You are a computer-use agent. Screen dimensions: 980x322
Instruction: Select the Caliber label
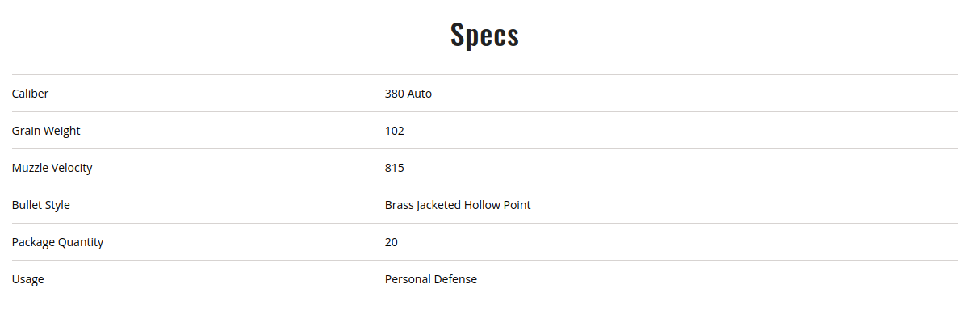click(x=30, y=94)
